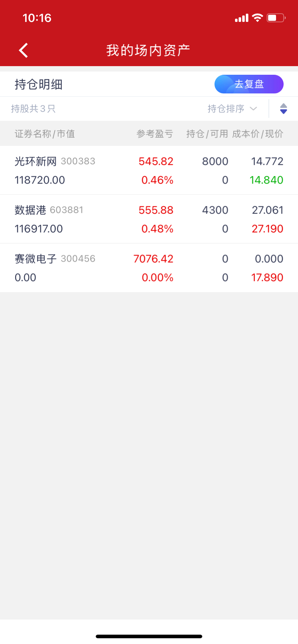Tap the back arrow icon

[23, 50]
